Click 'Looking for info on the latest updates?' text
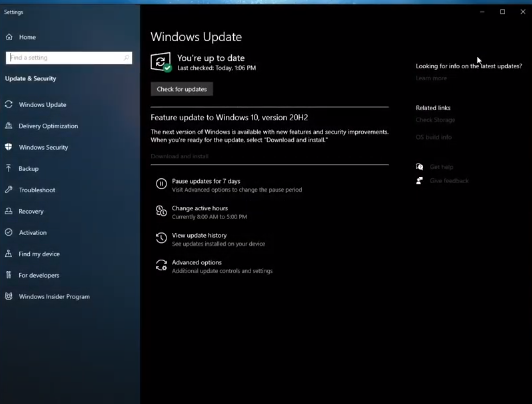532x404 pixels. (469, 66)
